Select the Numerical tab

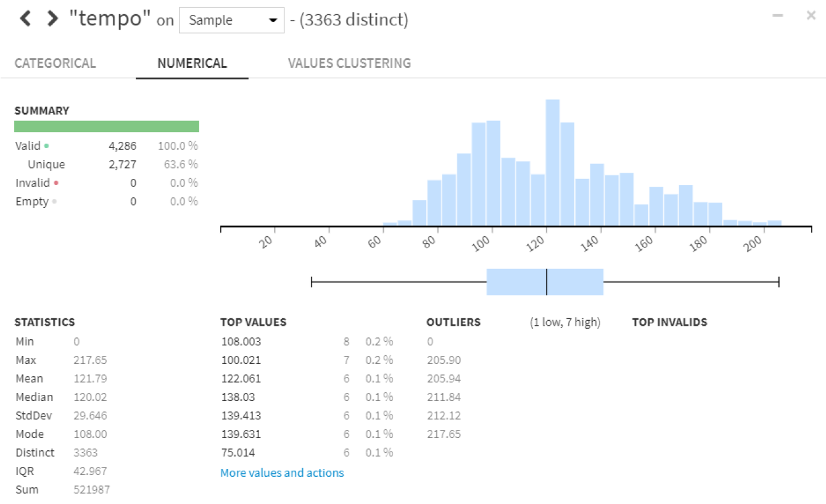[x=192, y=63]
